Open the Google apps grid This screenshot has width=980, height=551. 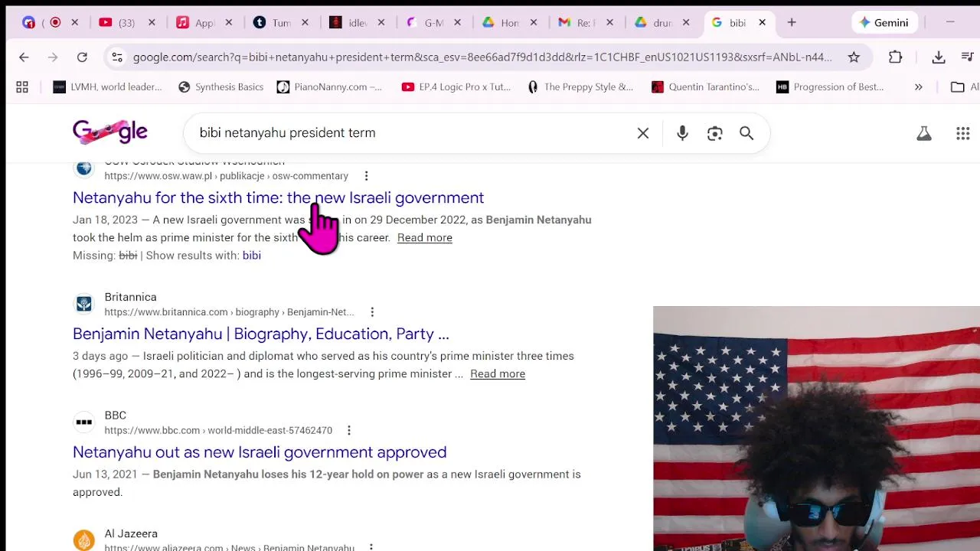click(963, 133)
